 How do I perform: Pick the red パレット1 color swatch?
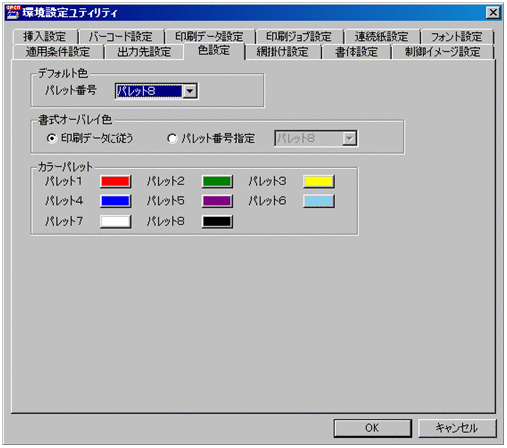115,182
